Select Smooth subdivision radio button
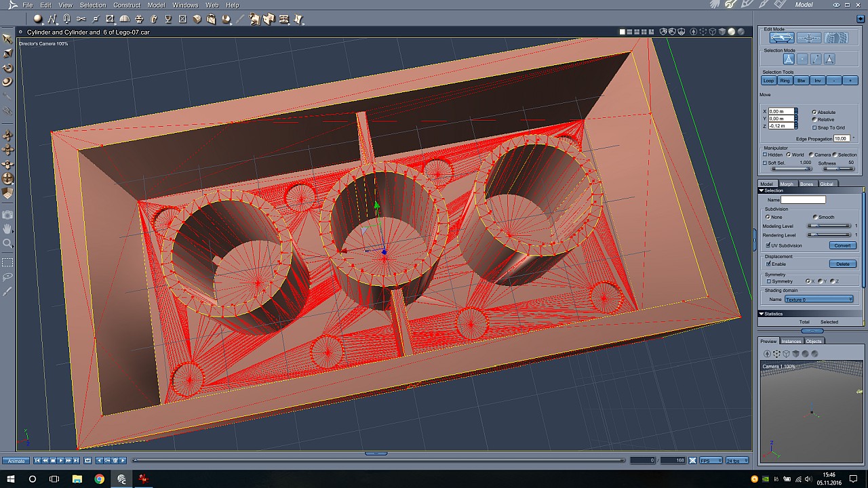Image resolution: width=868 pixels, height=488 pixels. tap(814, 217)
